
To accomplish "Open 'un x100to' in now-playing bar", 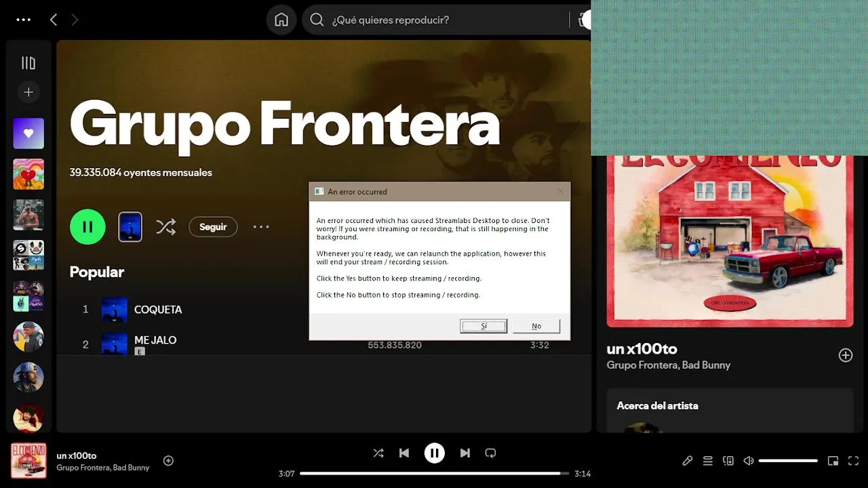I will pyautogui.click(x=77, y=455).
